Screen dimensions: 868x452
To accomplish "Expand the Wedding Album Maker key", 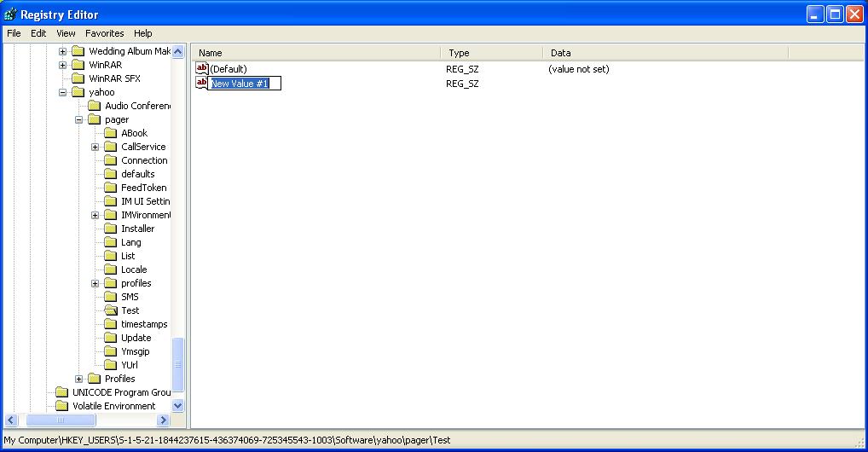I will pyautogui.click(x=62, y=51).
